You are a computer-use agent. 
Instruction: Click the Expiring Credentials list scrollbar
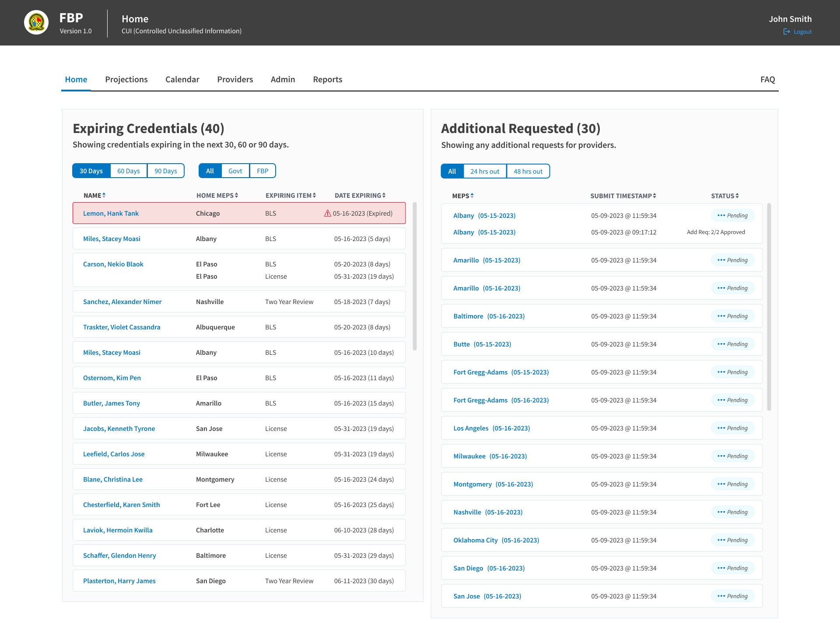[415, 276]
